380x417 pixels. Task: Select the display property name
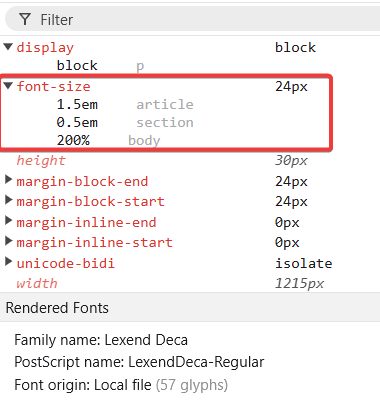click(x=45, y=48)
